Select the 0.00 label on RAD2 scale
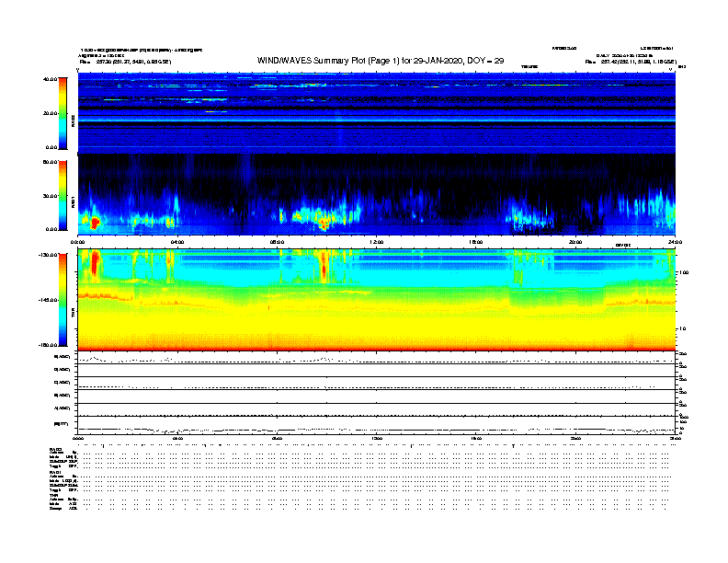 (x=51, y=147)
